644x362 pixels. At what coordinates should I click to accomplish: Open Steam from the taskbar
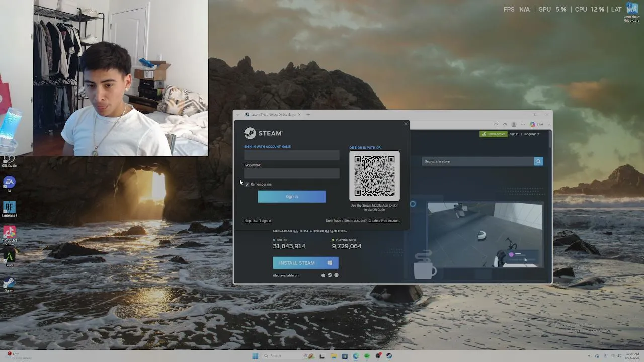(x=389, y=356)
